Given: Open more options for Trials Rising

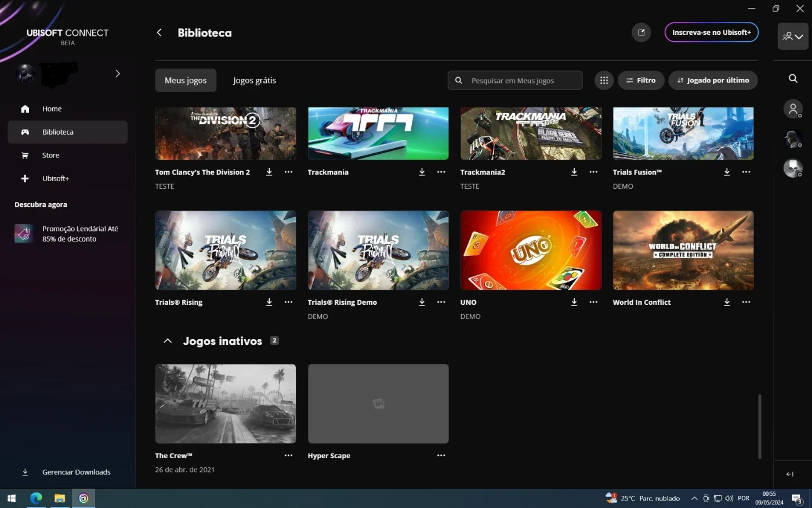Looking at the screenshot, I should (x=288, y=302).
